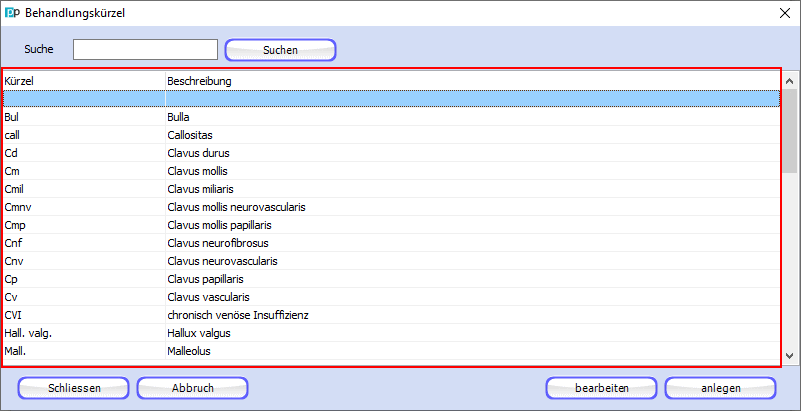Create new entry with anlegen button
Viewport: 801px width, 411px height.
tap(720, 388)
